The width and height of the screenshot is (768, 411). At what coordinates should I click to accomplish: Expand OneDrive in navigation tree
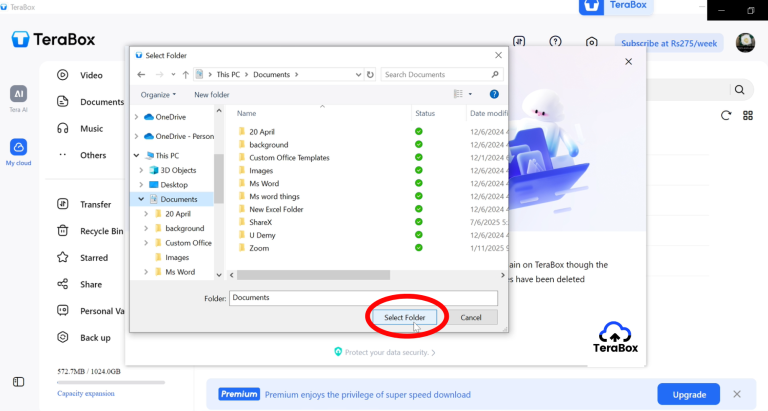click(x=136, y=117)
